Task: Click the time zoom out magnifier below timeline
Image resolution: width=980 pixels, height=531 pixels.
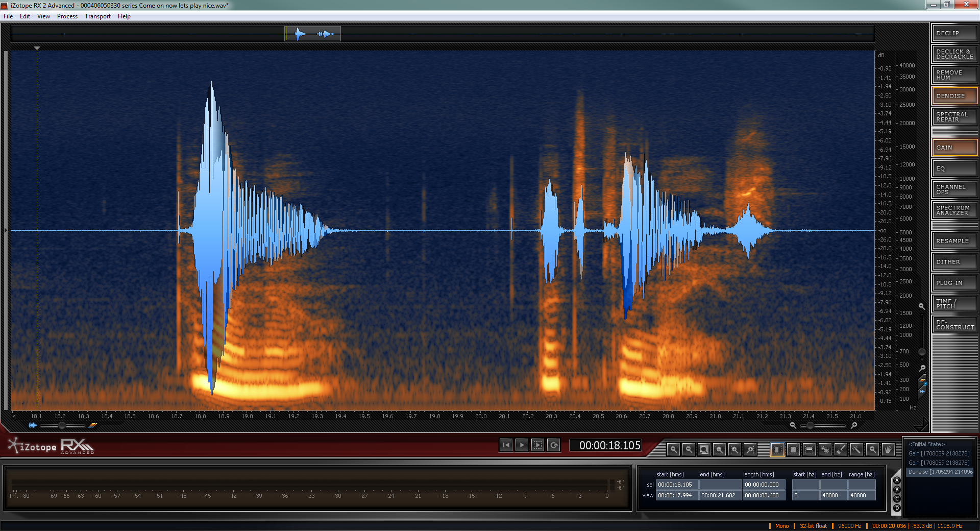Action: coord(793,425)
